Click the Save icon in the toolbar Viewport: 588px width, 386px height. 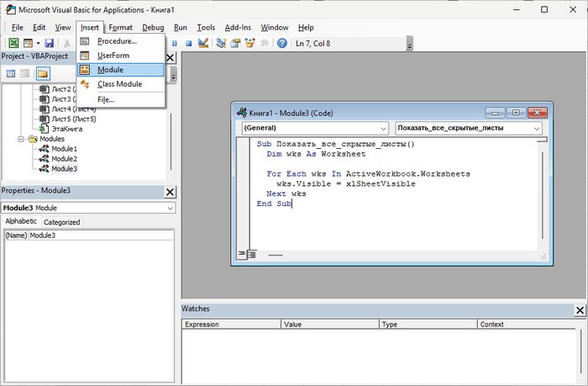tap(49, 43)
